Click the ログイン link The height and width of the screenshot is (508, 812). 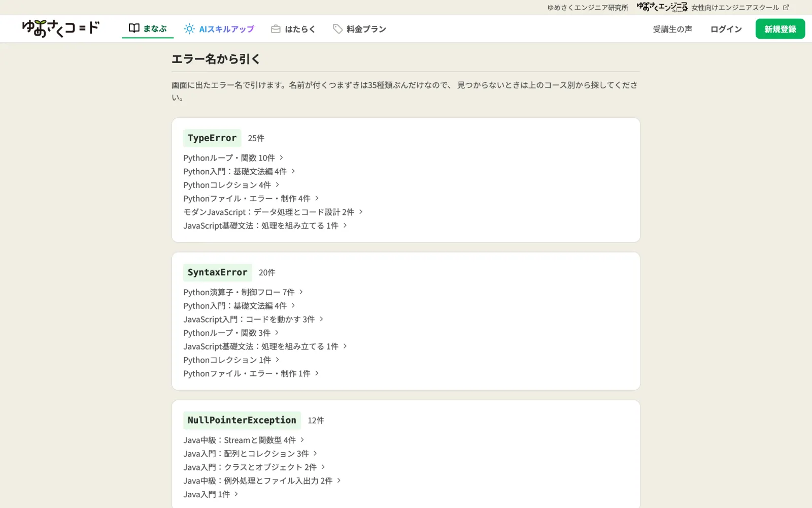click(x=726, y=29)
